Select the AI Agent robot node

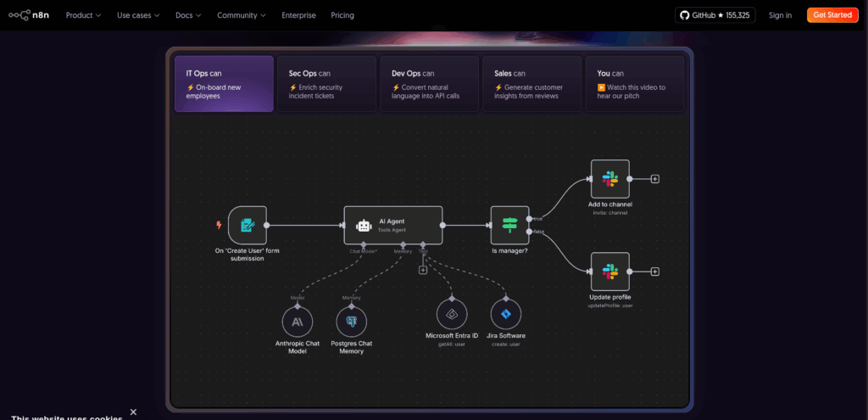pyautogui.click(x=392, y=226)
